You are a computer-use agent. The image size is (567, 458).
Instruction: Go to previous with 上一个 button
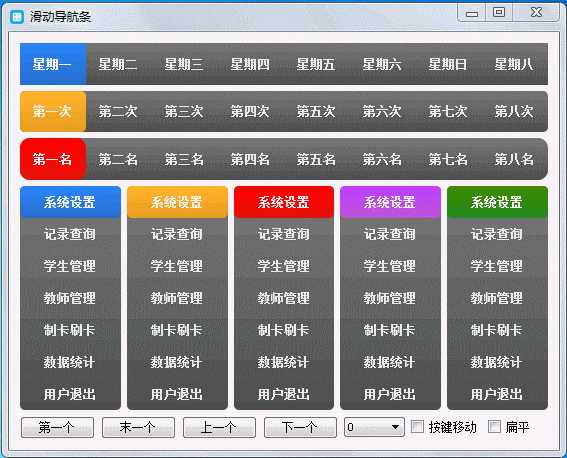coord(219,428)
